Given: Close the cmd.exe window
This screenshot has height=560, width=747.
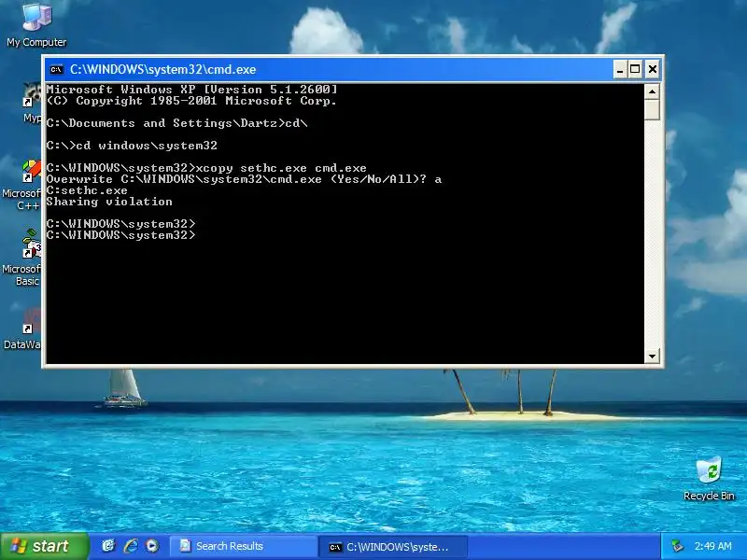Looking at the screenshot, I should (x=652, y=70).
